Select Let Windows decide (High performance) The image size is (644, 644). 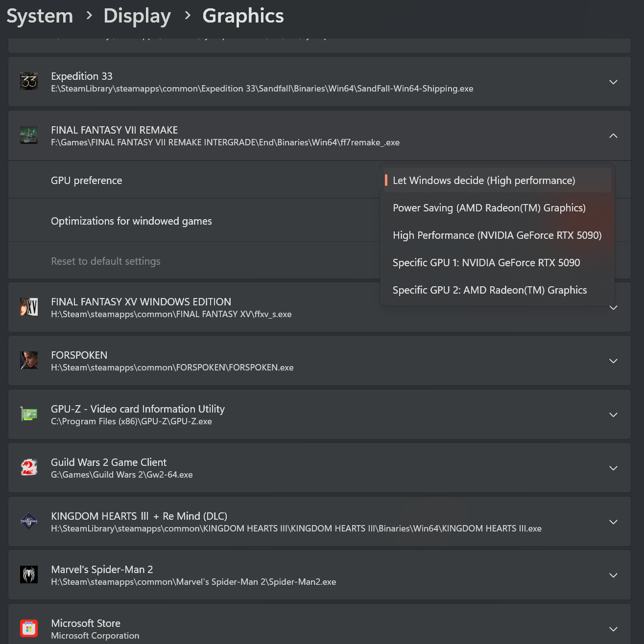497,180
